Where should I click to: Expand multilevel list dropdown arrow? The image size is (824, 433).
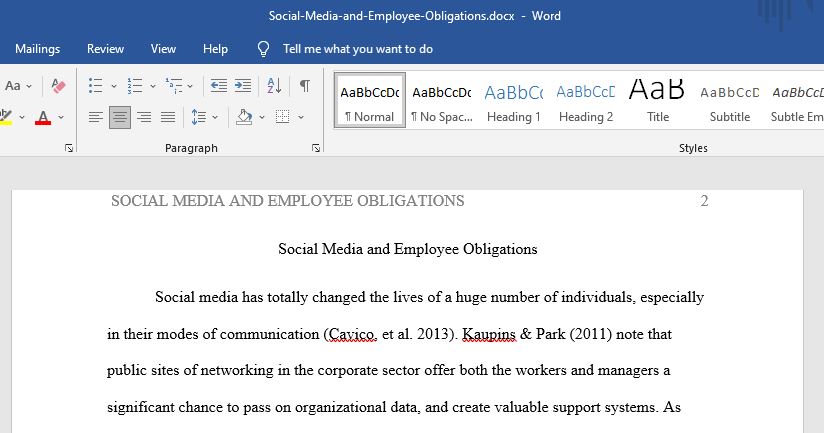(190, 86)
